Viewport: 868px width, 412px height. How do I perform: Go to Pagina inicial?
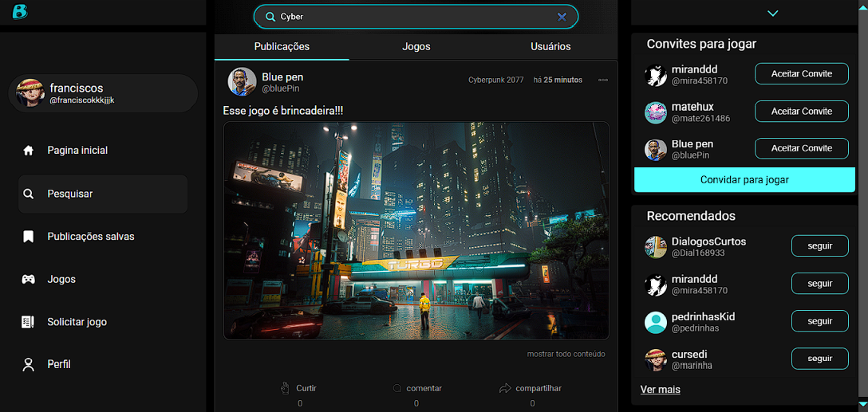(x=77, y=151)
